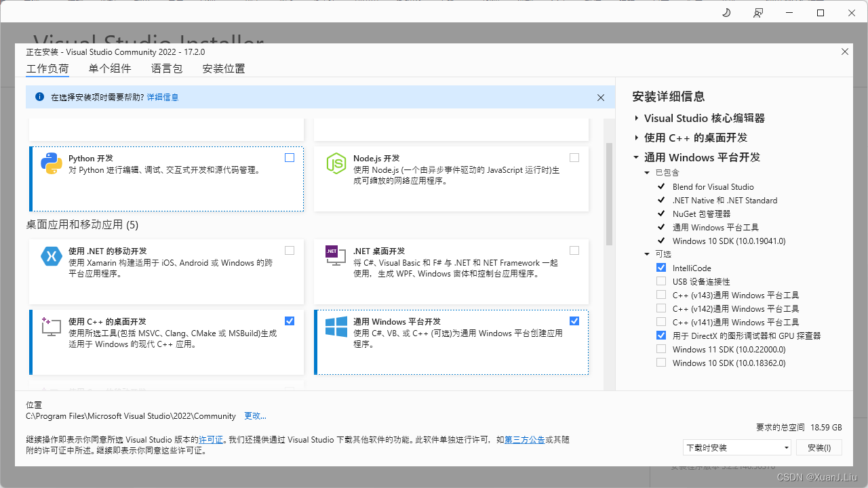Enable the Python 开发 workload checkbox

(x=290, y=157)
